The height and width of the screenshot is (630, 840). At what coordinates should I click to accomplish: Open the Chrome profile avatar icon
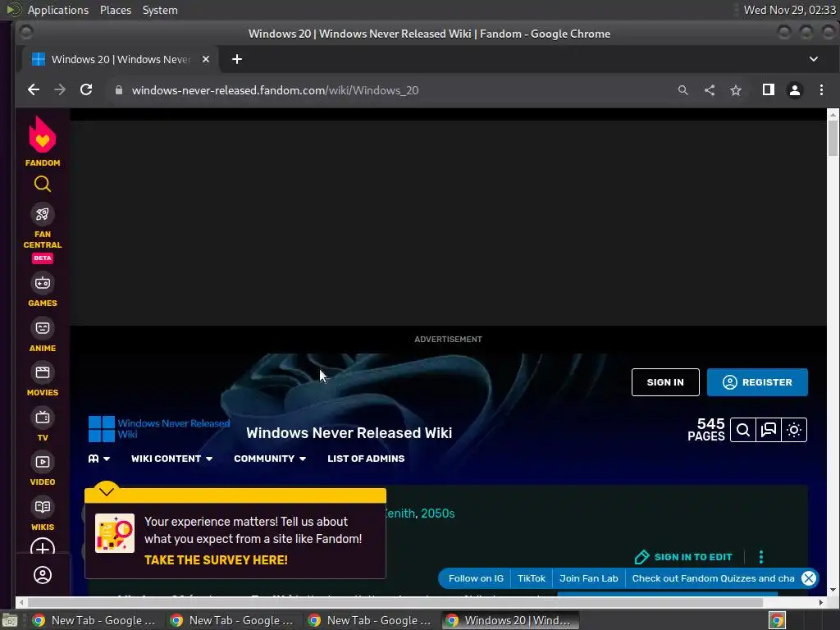point(794,90)
